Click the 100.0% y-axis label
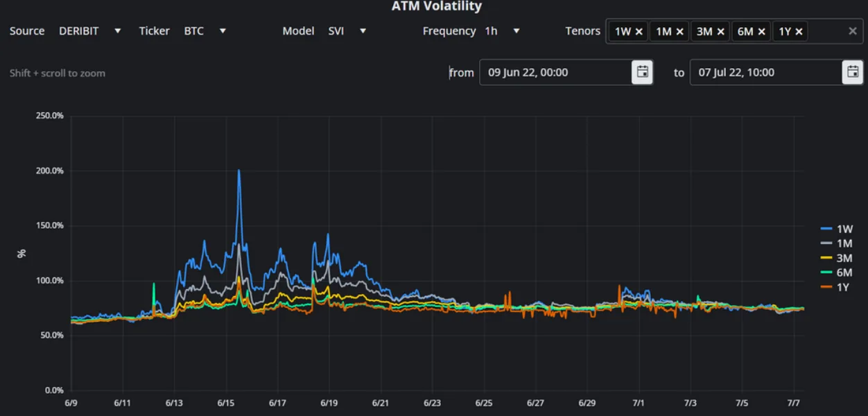 (x=50, y=281)
